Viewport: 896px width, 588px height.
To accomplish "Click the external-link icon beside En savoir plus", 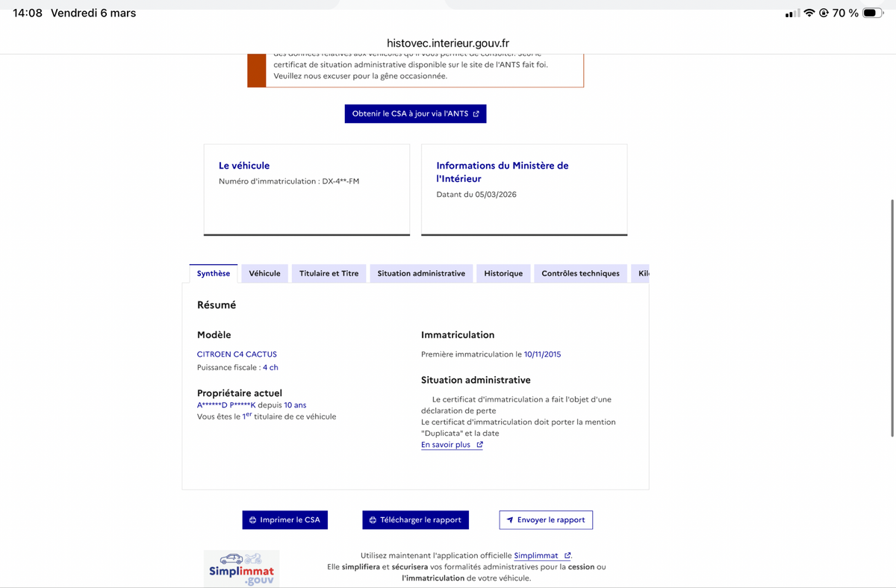I will point(479,445).
